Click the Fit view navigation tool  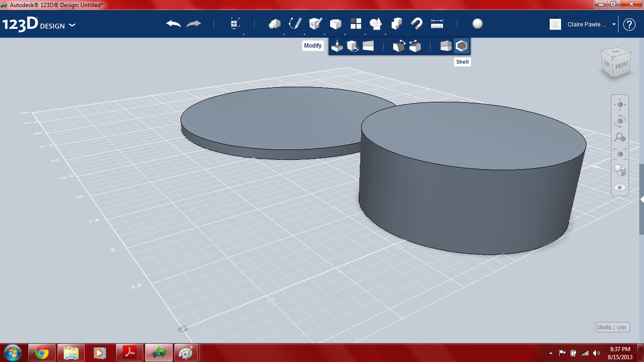tap(619, 154)
